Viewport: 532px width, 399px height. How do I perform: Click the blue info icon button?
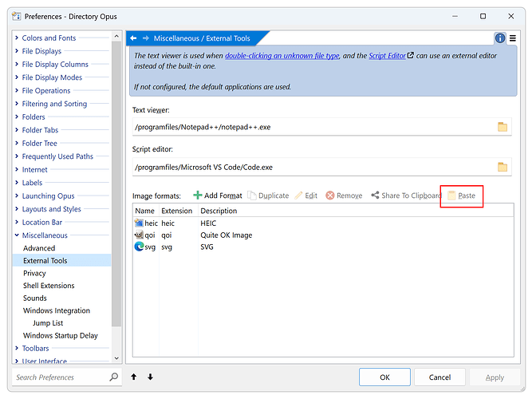500,38
